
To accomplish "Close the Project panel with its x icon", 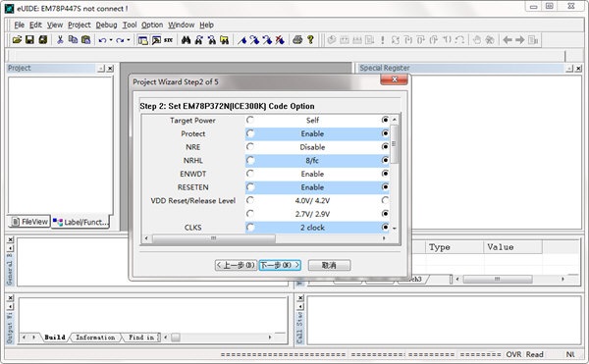I will 110,69.
